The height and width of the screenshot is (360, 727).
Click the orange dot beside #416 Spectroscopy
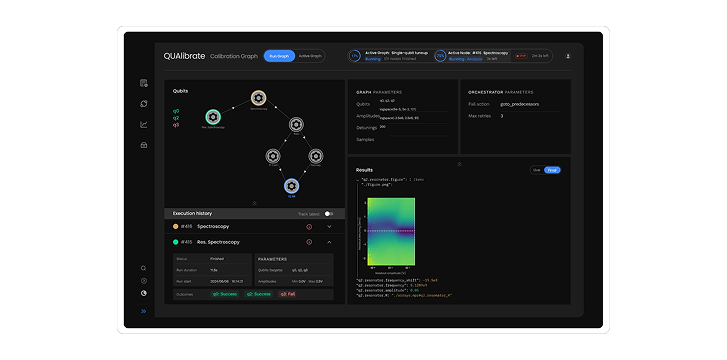176,226
